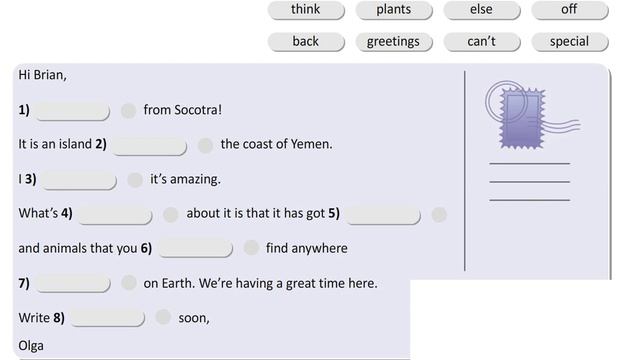Pick the 'greetings' word chip

(393, 42)
